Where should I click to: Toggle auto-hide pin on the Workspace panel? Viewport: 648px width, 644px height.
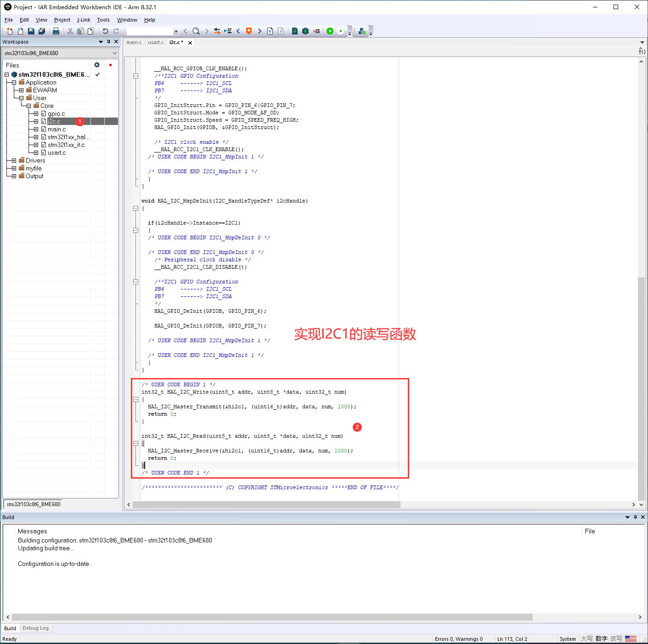point(108,41)
